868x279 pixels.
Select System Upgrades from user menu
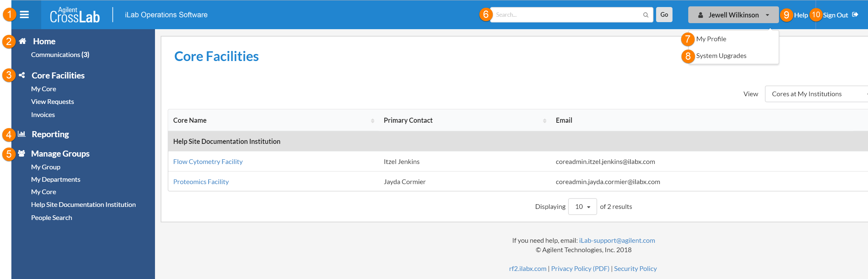721,56
